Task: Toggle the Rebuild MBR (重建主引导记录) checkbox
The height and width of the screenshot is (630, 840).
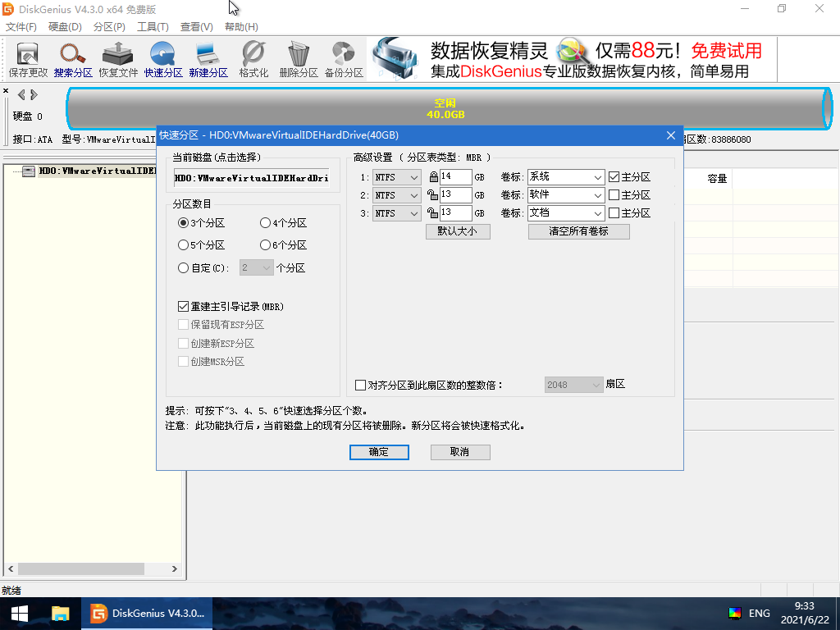Action: coord(183,307)
